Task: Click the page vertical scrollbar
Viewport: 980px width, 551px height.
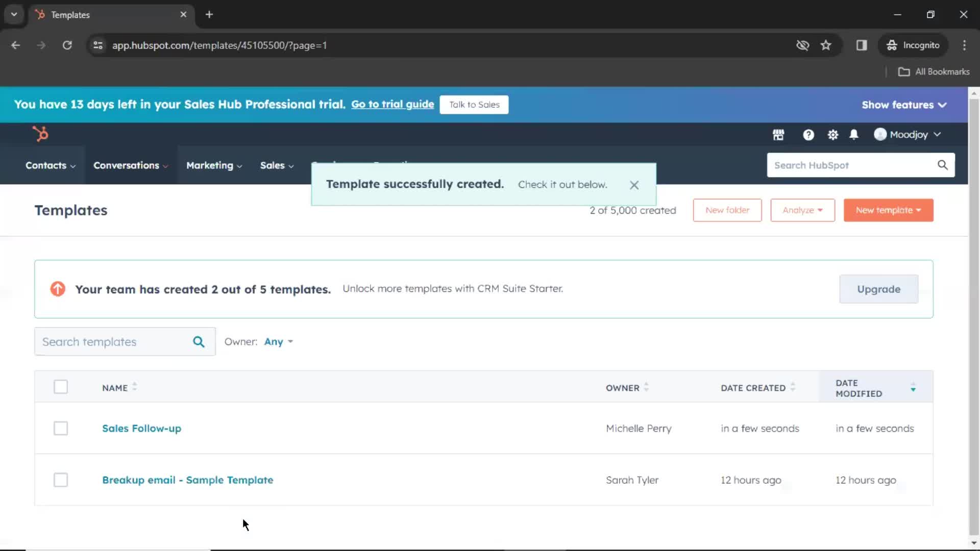Action: [x=974, y=316]
